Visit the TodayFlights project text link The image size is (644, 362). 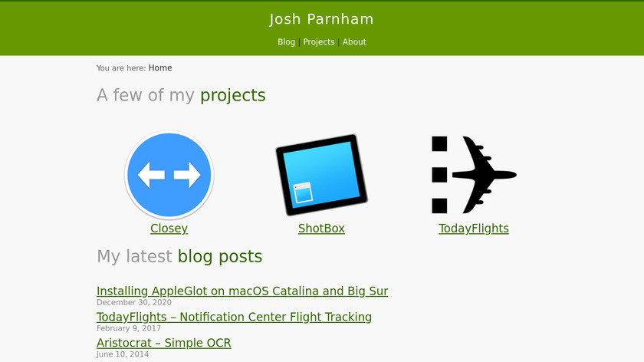474,229
